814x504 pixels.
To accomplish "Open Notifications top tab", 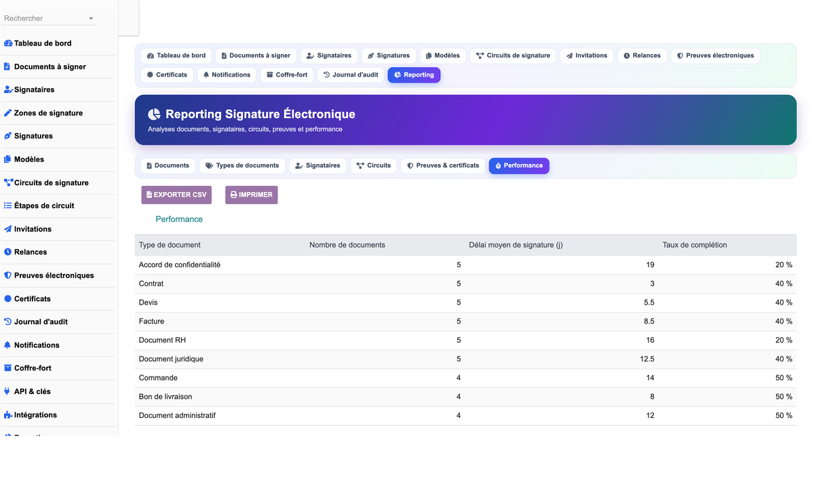I will coord(227,75).
